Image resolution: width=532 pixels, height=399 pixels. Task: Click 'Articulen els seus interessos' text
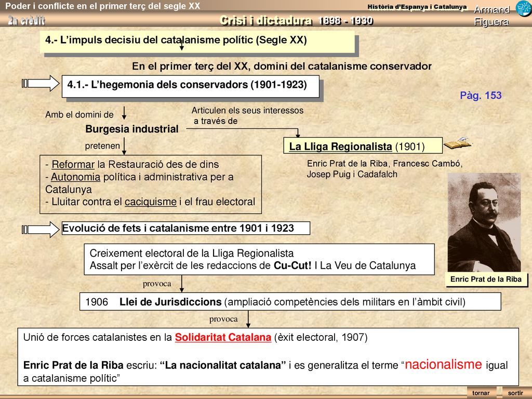pyautogui.click(x=247, y=110)
